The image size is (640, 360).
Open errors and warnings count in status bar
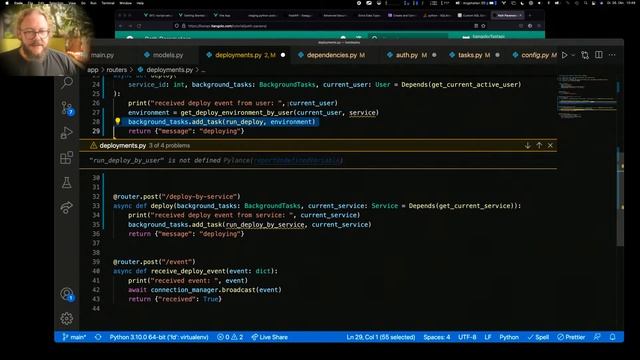[230, 337]
